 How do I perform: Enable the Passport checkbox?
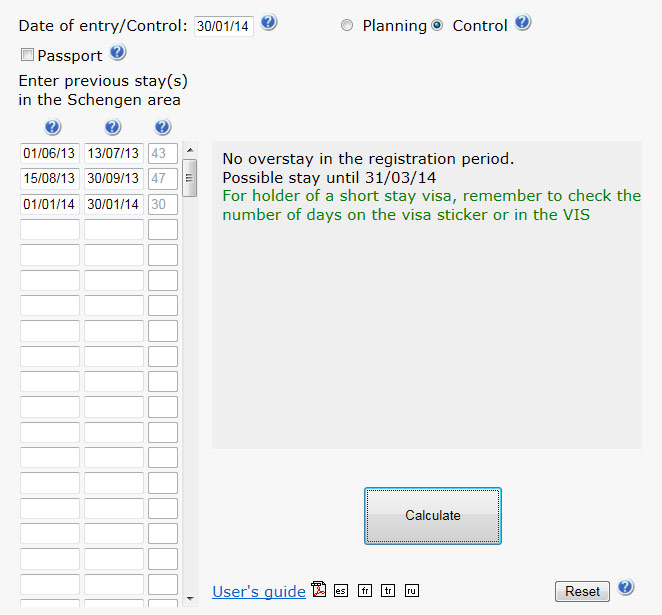click(x=27, y=54)
